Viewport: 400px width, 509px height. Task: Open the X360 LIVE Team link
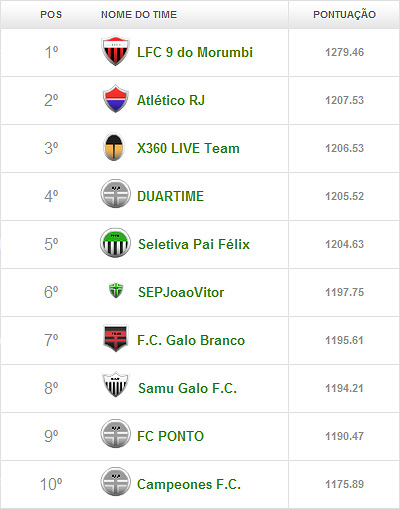pos(188,148)
